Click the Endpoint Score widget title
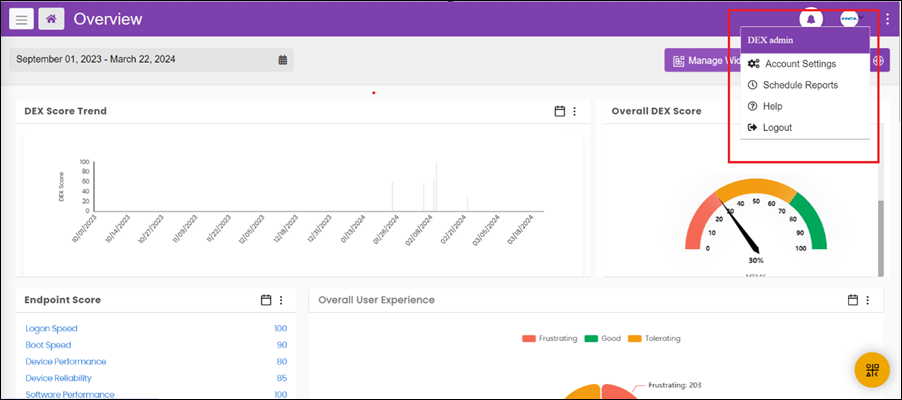 pos(63,300)
